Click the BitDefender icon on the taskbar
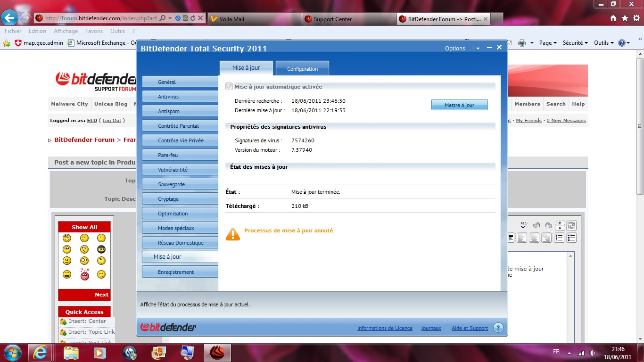Image resolution: width=644 pixels, height=362 pixels. coord(217,353)
